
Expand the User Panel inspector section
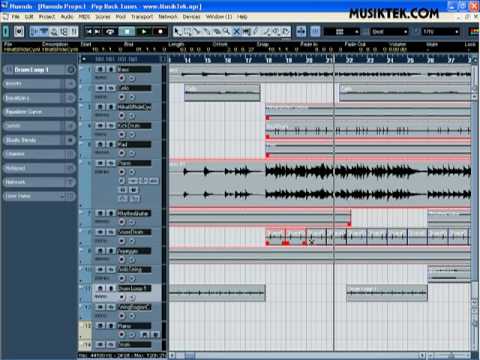[39, 196]
